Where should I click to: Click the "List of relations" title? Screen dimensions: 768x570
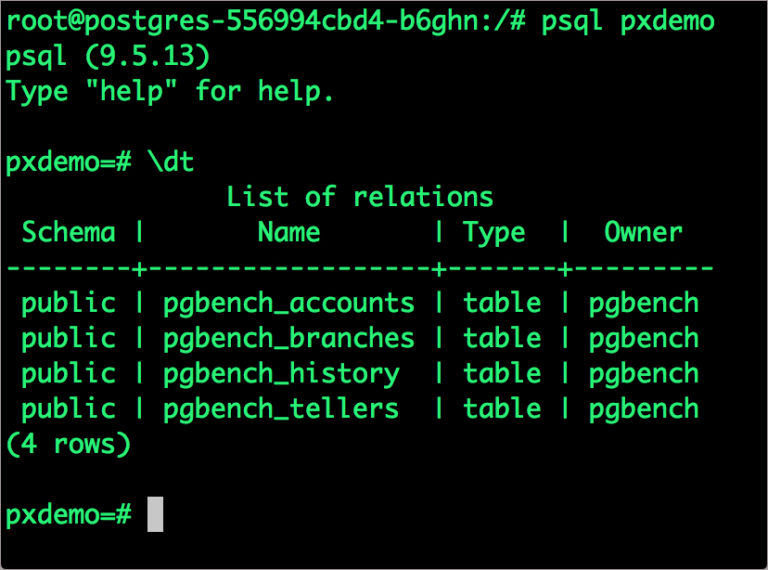coord(360,196)
